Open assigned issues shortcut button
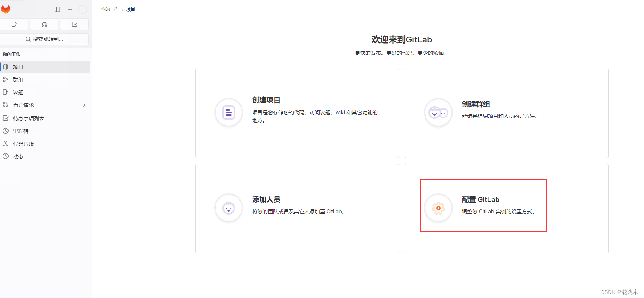Viewport: 644px width, 298px height. (14, 24)
